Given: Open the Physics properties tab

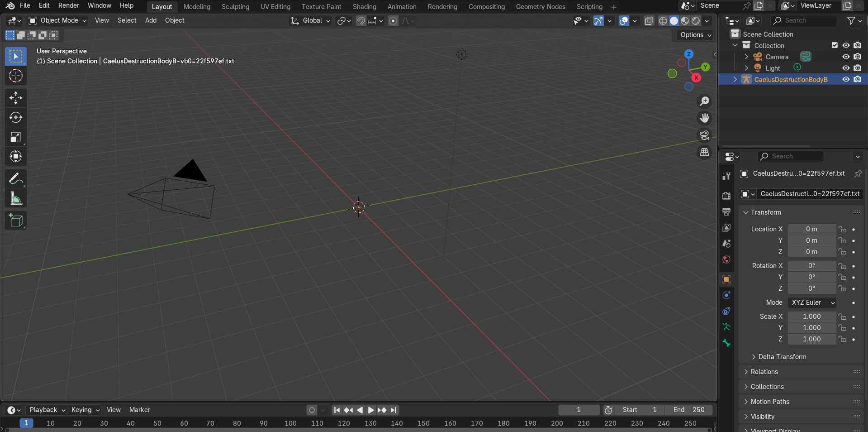Looking at the screenshot, I should point(726,295).
